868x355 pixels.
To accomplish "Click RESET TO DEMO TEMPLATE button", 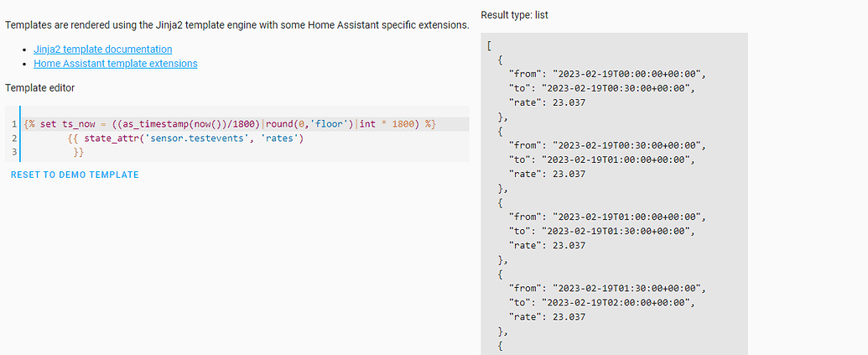I will [75, 175].
